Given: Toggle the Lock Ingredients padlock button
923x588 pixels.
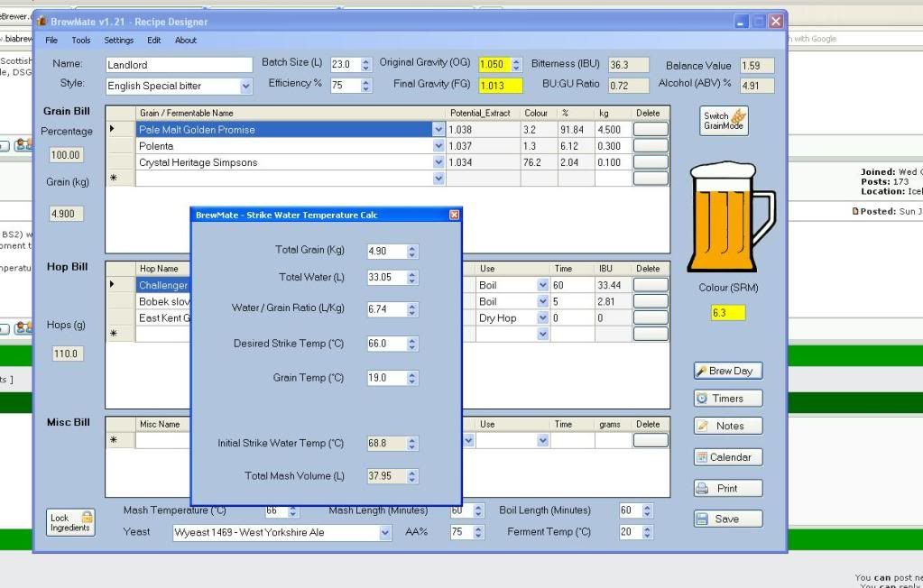Looking at the screenshot, I should coord(71,522).
